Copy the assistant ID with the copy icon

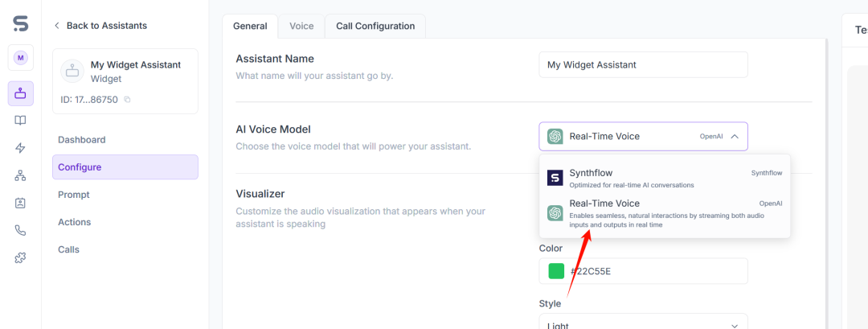(x=127, y=100)
